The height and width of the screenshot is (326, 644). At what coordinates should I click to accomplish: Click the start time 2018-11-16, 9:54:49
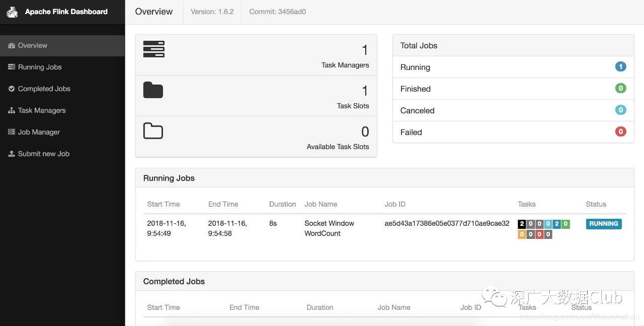coord(167,228)
